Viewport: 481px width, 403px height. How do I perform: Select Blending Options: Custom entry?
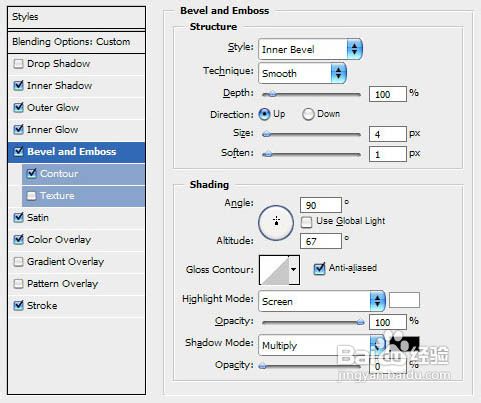tap(76, 42)
